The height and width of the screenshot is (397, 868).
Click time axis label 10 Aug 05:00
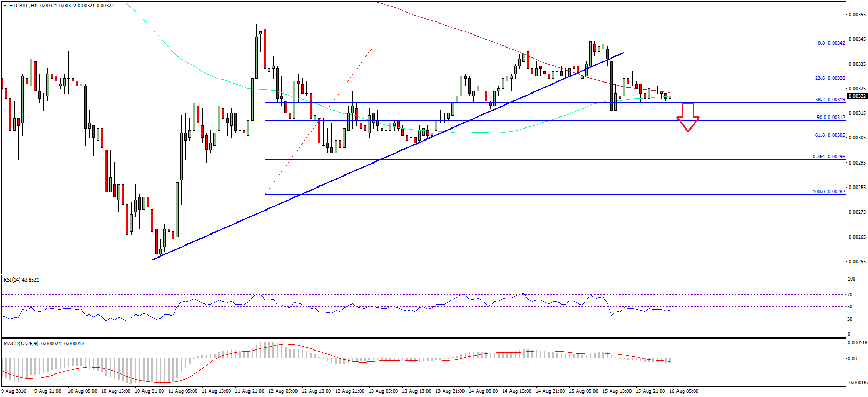[82, 391]
